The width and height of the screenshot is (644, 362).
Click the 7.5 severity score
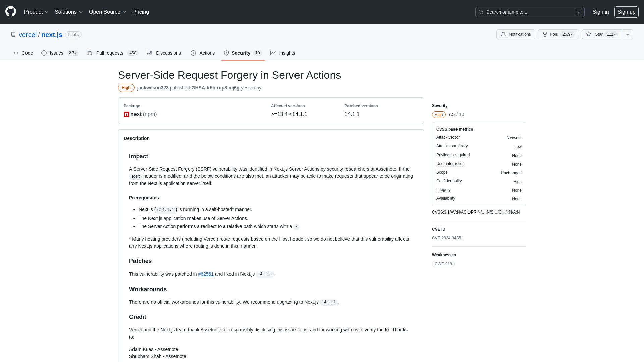451,115
